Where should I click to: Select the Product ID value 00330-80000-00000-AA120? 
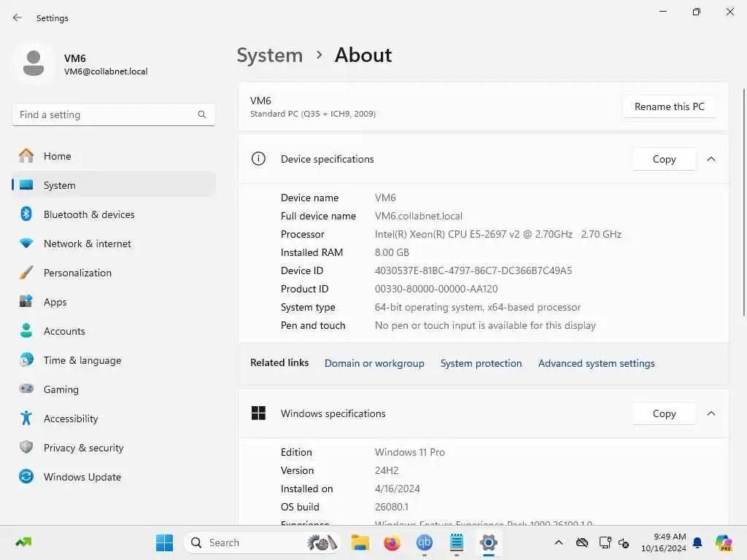coord(436,289)
